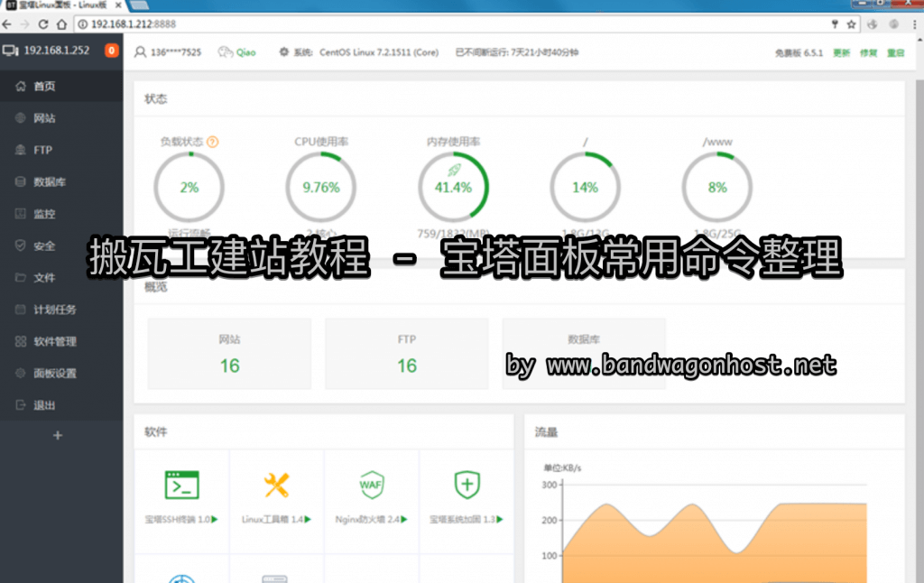Click the root disk 14% gauge
Image resolution: width=924 pixels, height=583 pixels.
tap(585, 188)
